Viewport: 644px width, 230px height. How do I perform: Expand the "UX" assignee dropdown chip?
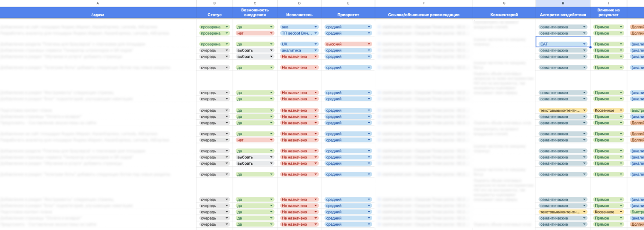(299, 44)
